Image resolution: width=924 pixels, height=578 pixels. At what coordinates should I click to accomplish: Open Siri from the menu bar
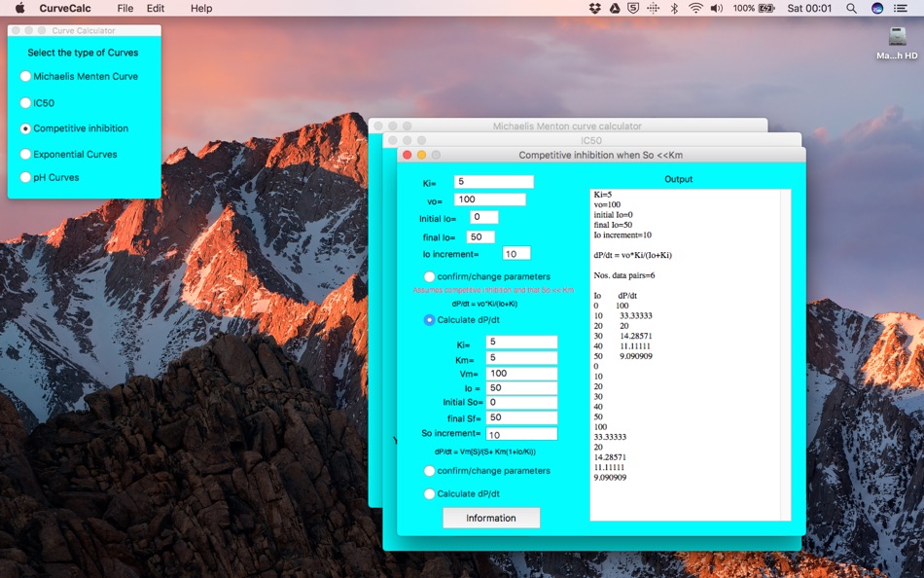click(x=877, y=8)
